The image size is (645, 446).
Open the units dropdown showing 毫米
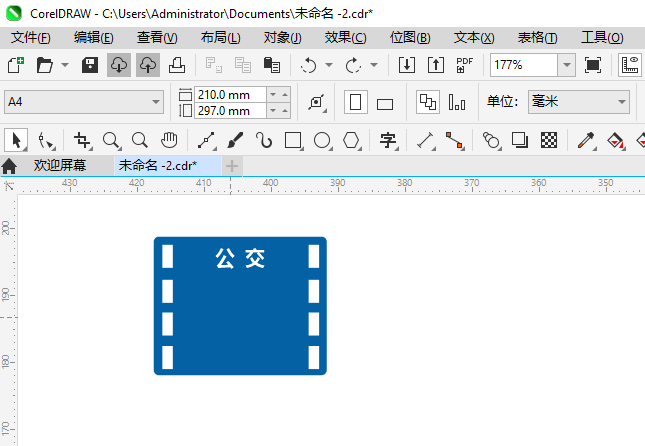pyautogui.click(x=579, y=102)
